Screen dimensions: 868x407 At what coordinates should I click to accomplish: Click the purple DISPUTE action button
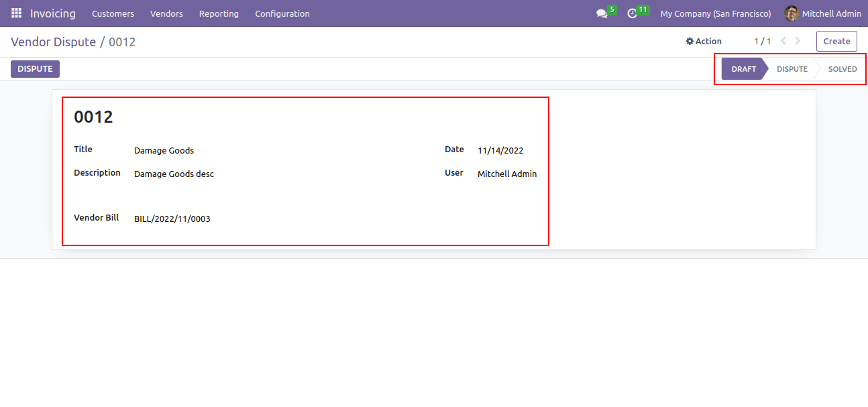pyautogui.click(x=35, y=69)
